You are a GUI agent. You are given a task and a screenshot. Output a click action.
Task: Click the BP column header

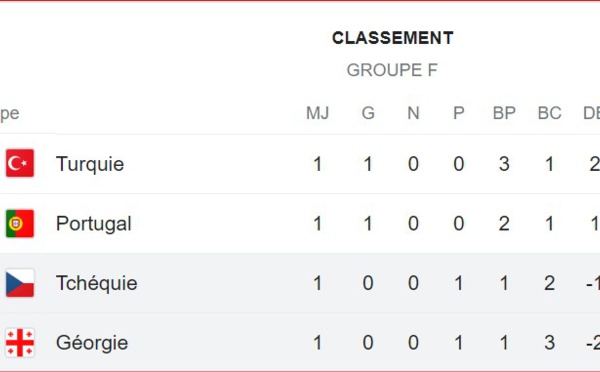pyautogui.click(x=504, y=113)
